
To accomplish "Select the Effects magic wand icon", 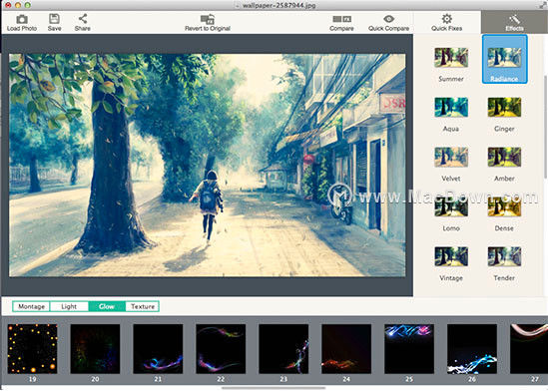I will point(514,19).
